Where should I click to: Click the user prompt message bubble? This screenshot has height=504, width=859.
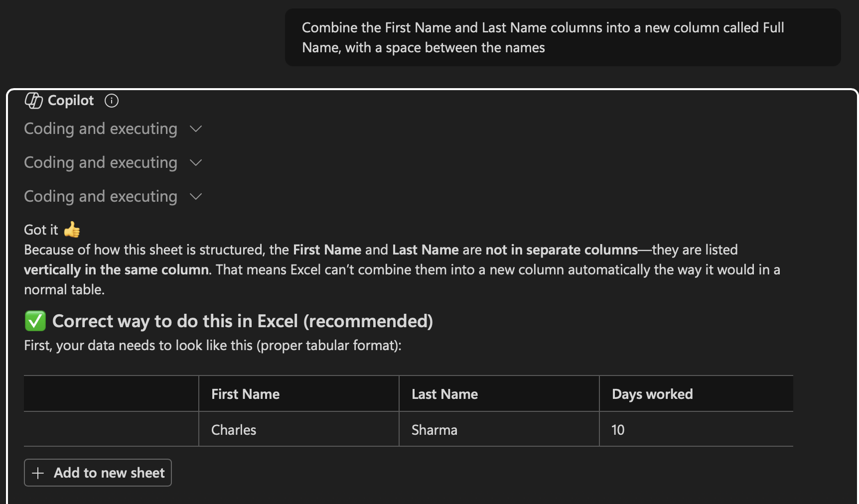click(563, 37)
